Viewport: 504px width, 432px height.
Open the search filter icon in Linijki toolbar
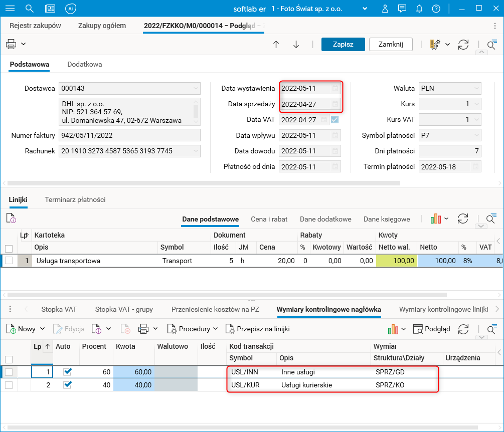[491, 219]
